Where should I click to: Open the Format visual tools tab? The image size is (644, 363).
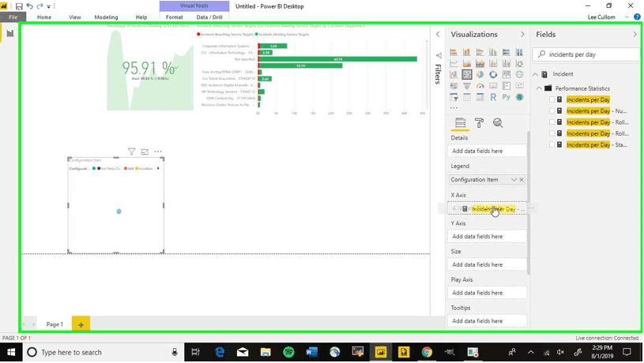click(174, 17)
